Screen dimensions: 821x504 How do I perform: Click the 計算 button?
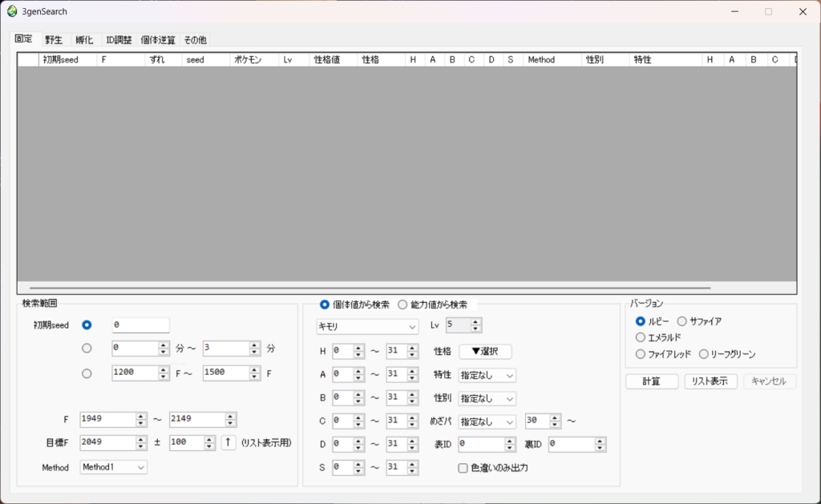652,381
